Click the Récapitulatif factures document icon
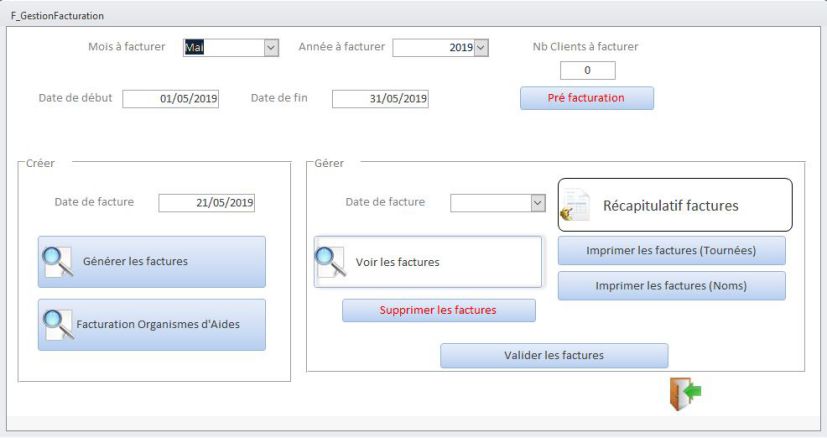 click(577, 206)
